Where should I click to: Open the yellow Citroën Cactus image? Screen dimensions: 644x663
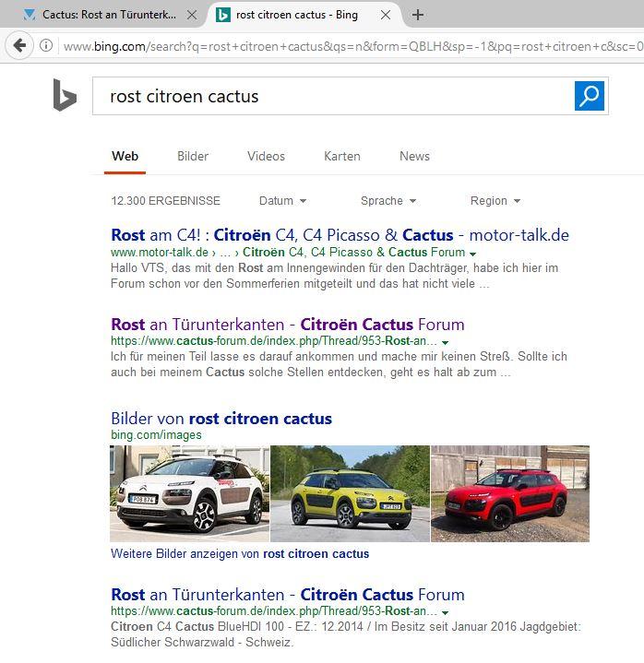pos(350,493)
